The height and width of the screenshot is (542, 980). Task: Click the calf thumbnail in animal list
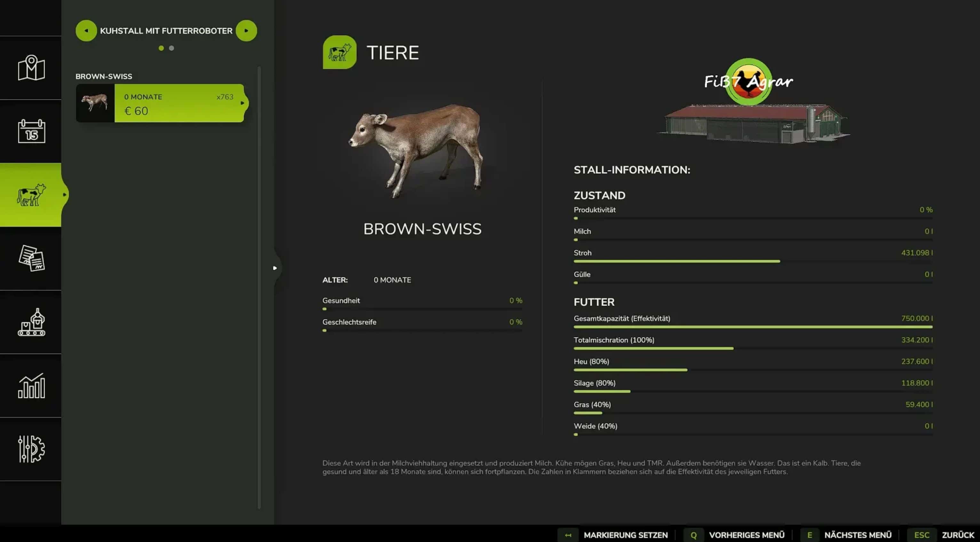(x=95, y=103)
